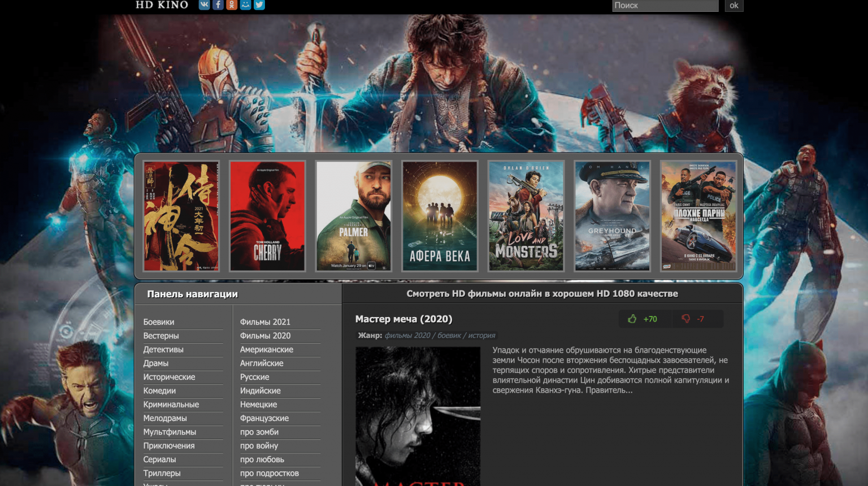The height and width of the screenshot is (486, 868).
Task: Submit the search with the ok button
Action: coord(734,5)
